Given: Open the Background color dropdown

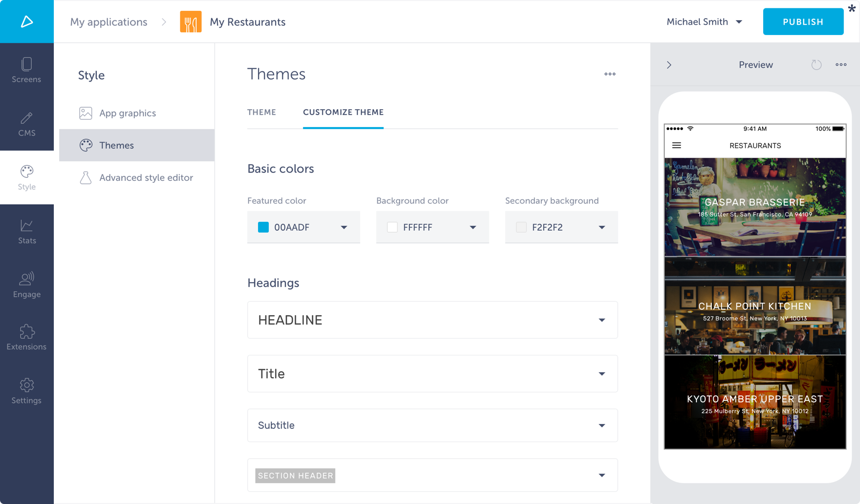Looking at the screenshot, I should pyautogui.click(x=473, y=227).
